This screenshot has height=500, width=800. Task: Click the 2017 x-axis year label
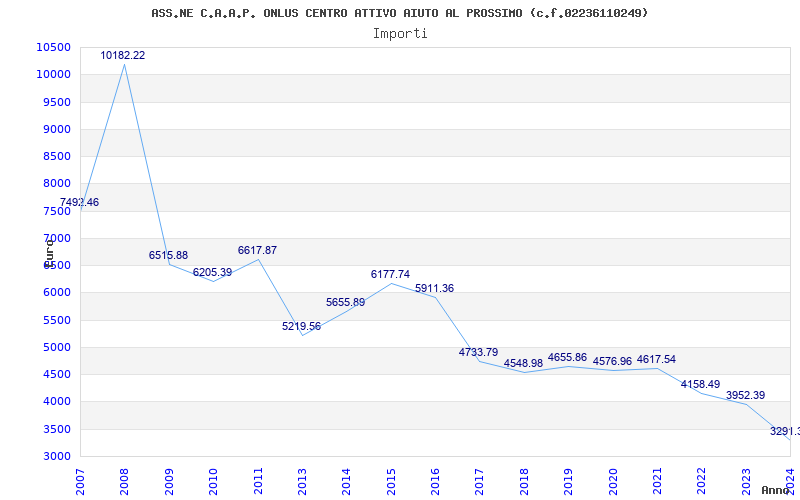tap(480, 481)
